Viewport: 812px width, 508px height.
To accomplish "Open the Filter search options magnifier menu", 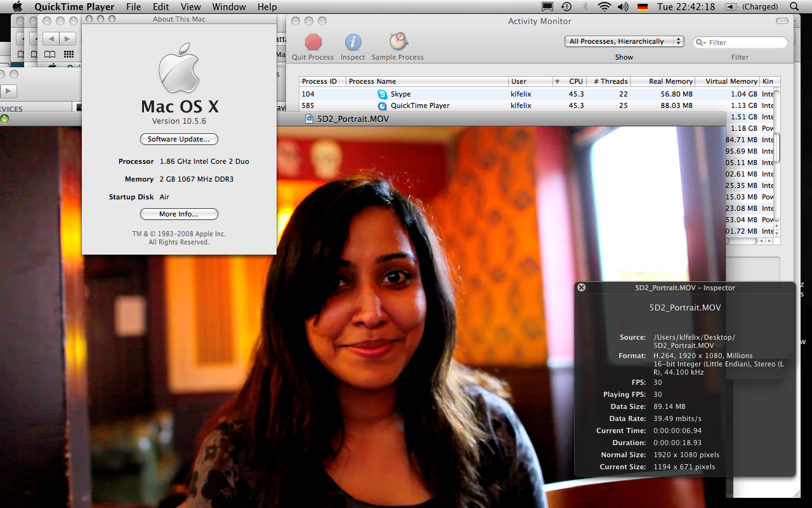I will point(701,43).
